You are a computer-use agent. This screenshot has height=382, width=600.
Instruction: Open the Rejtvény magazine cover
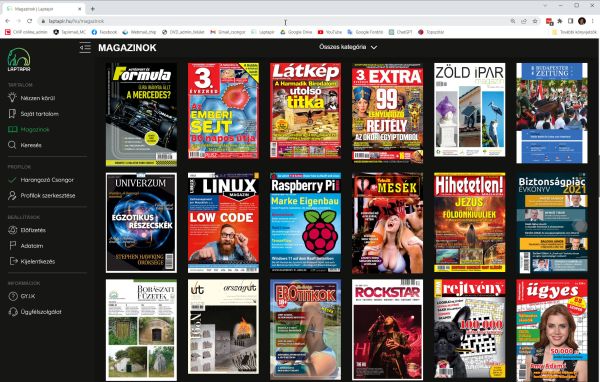coord(470,330)
